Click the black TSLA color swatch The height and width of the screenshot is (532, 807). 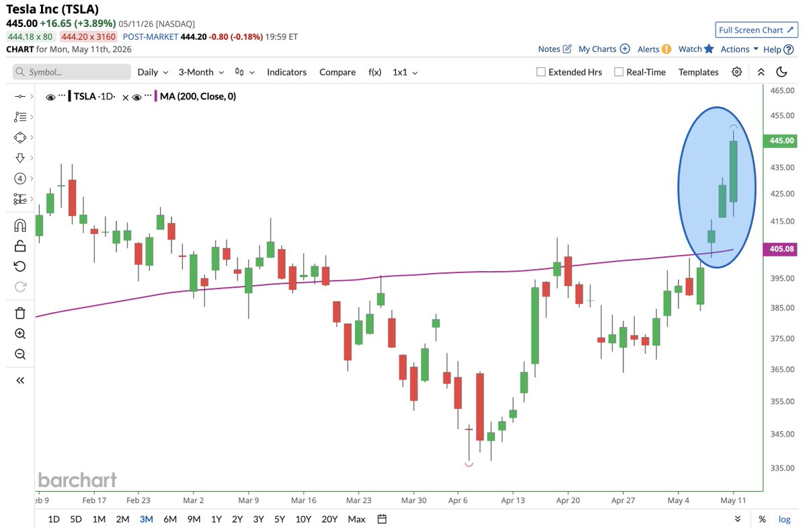(x=70, y=97)
